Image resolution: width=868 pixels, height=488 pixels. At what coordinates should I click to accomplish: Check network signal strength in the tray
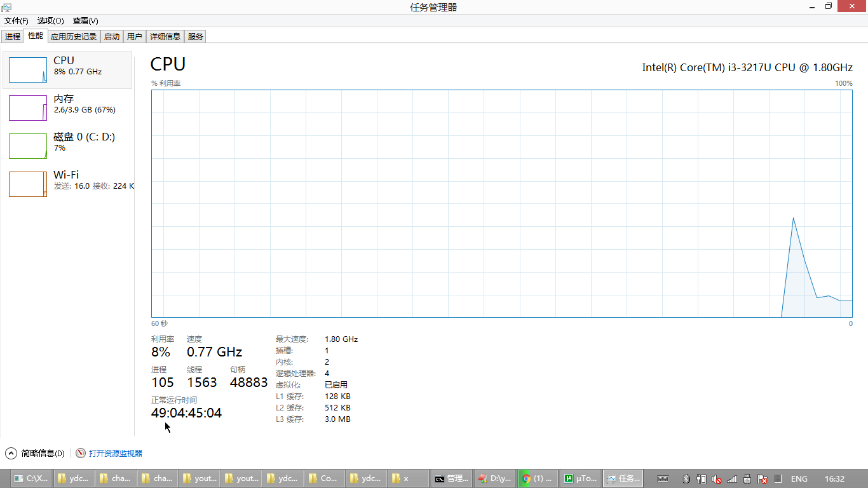[731, 478]
